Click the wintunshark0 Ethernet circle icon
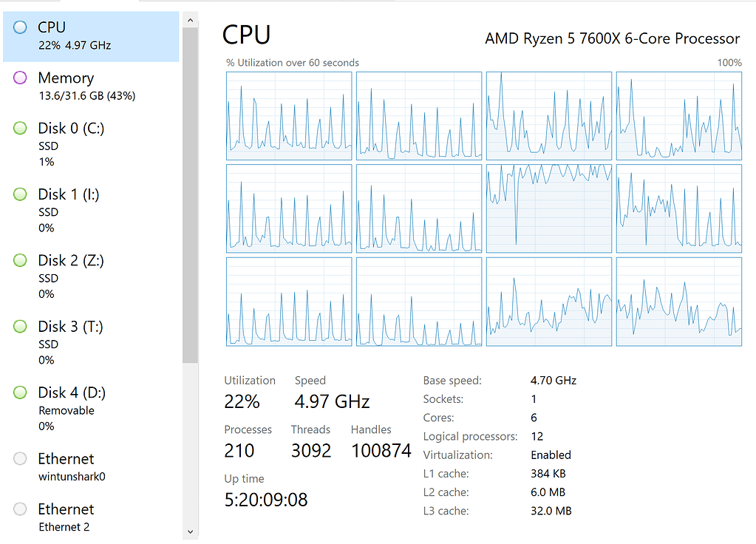The image size is (756, 544). pos(21,459)
